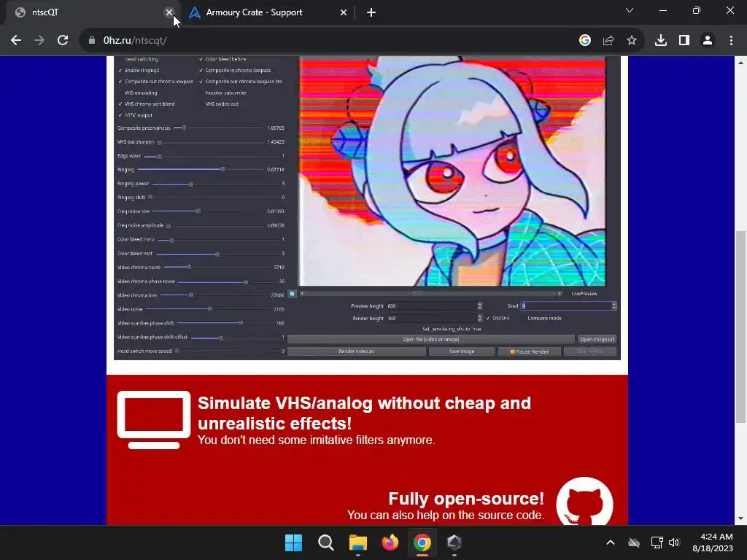This screenshot has width=747, height=560.
Task: Toggle the Chrome side panel
Action: click(x=684, y=41)
